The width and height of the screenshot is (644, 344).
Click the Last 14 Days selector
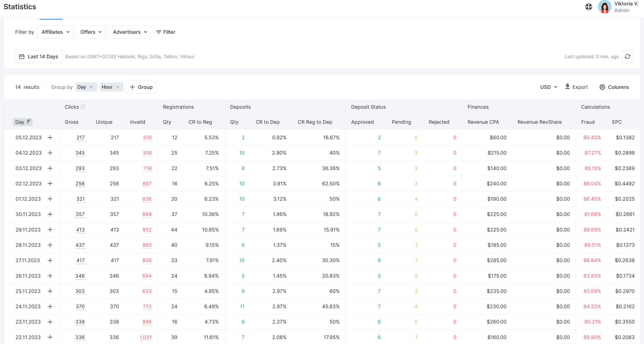38,56
